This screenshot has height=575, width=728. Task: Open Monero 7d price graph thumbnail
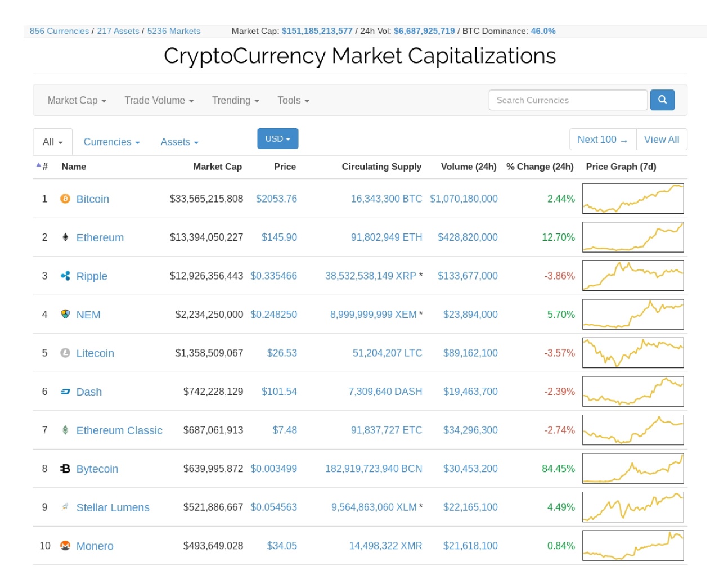(x=633, y=546)
